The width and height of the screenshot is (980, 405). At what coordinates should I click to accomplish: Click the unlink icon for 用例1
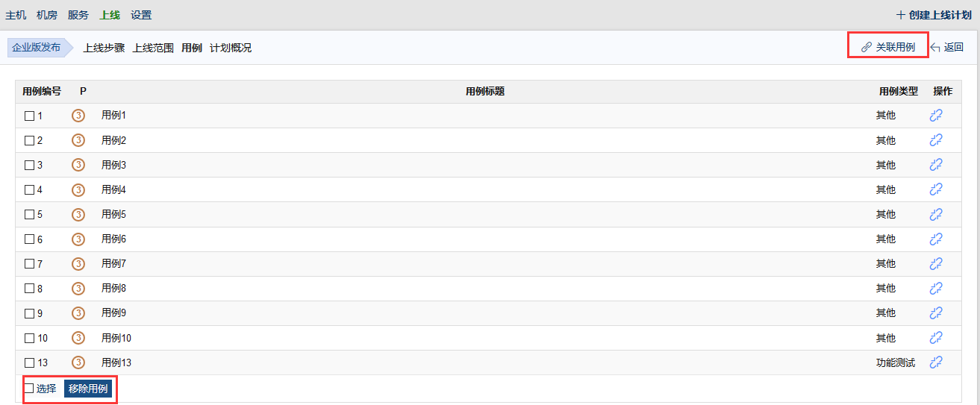936,116
